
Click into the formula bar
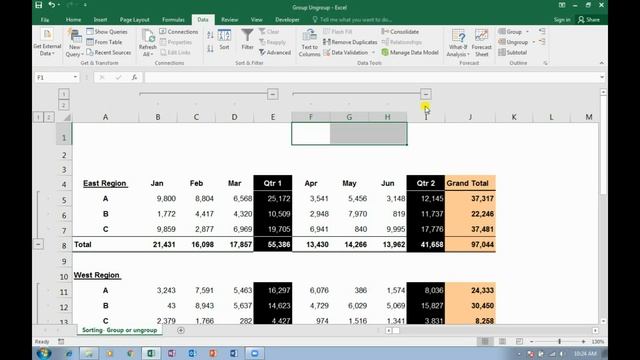(x=372, y=77)
